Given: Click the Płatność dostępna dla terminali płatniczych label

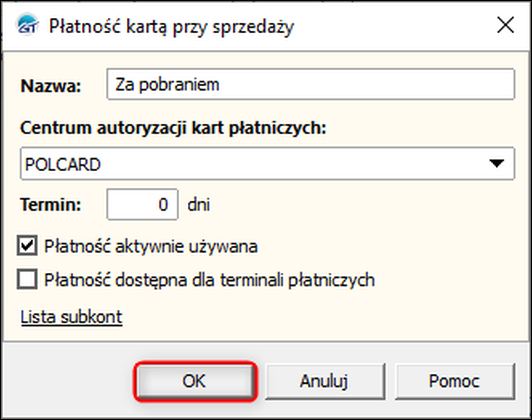Looking at the screenshot, I should tap(210, 280).
